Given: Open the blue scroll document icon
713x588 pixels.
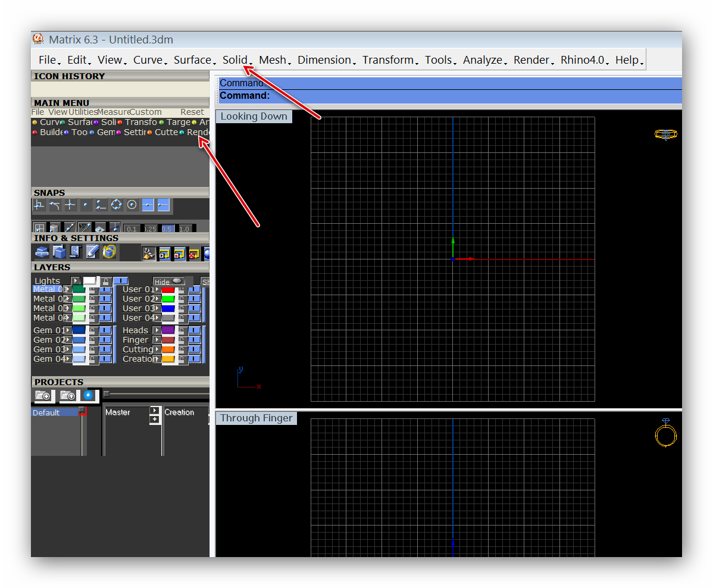Looking at the screenshot, I should coord(76,252).
